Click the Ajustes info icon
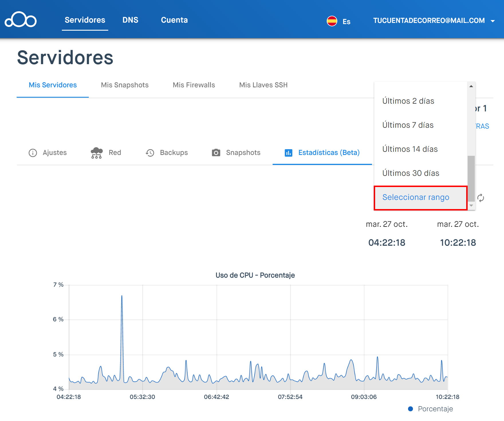 (x=33, y=153)
